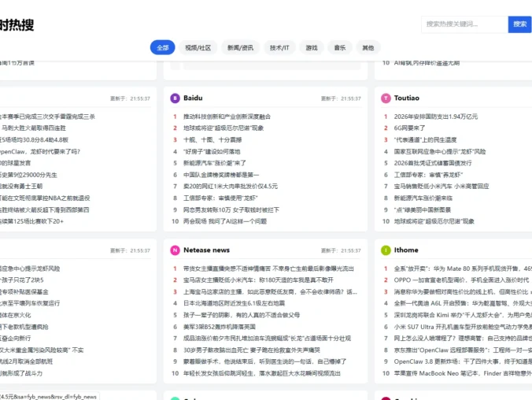Click the purple Baidu source icon
The width and height of the screenshot is (532, 400).
click(x=175, y=98)
